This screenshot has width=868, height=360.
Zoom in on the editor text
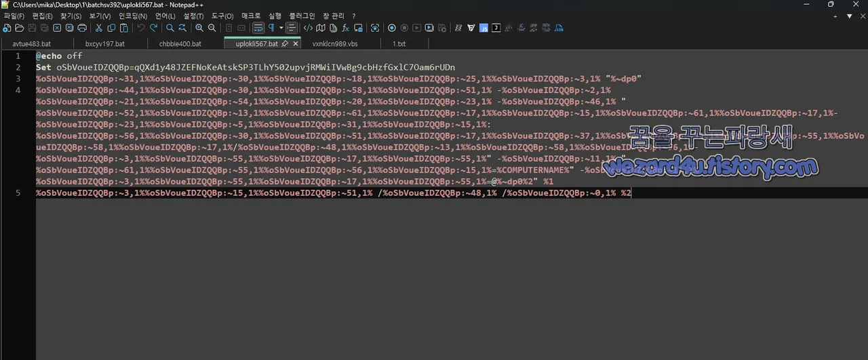tap(199, 28)
